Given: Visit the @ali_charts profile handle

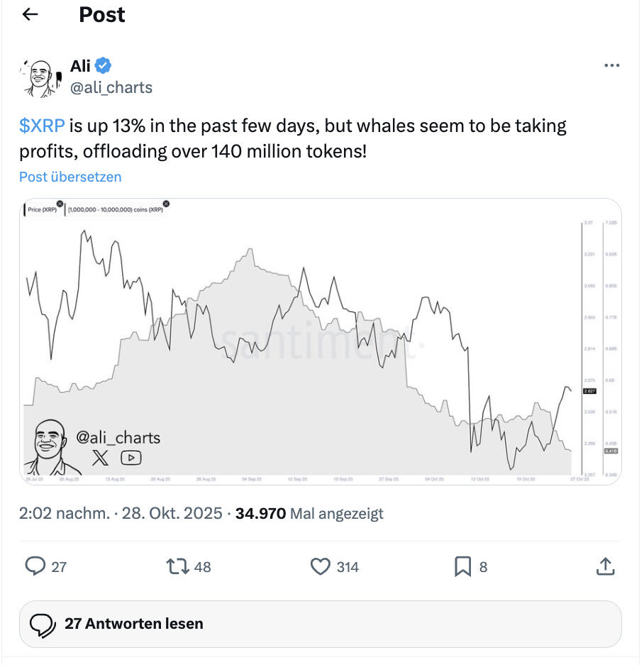Looking at the screenshot, I should 112,87.
